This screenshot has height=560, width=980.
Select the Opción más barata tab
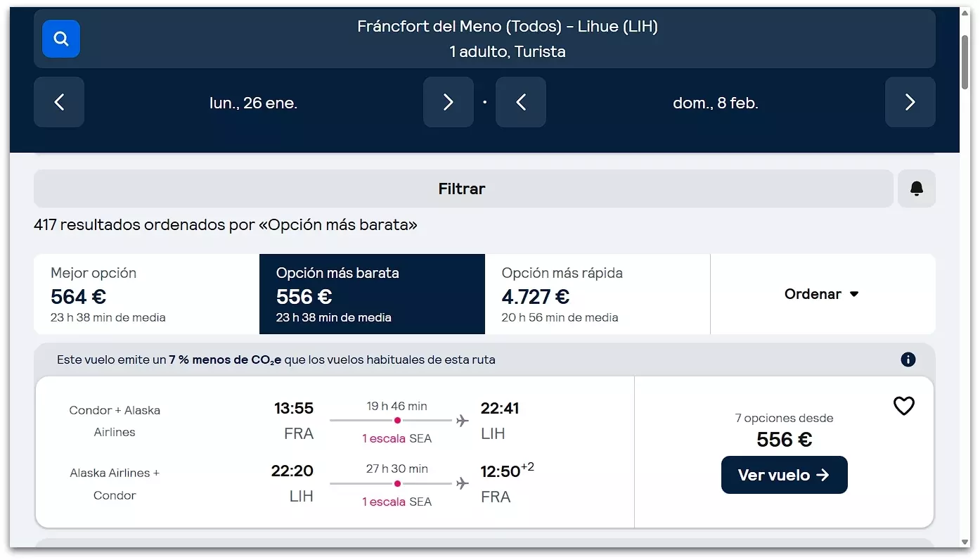pos(372,294)
